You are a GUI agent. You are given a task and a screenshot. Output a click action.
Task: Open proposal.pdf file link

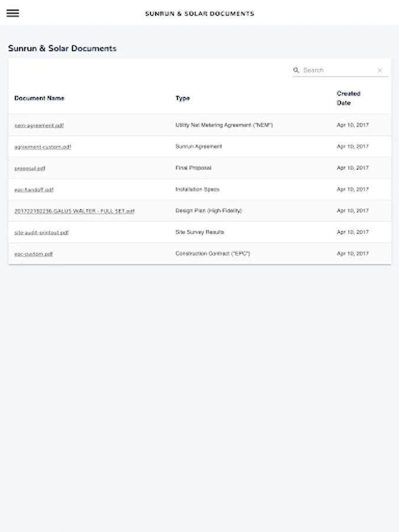pyautogui.click(x=30, y=168)
